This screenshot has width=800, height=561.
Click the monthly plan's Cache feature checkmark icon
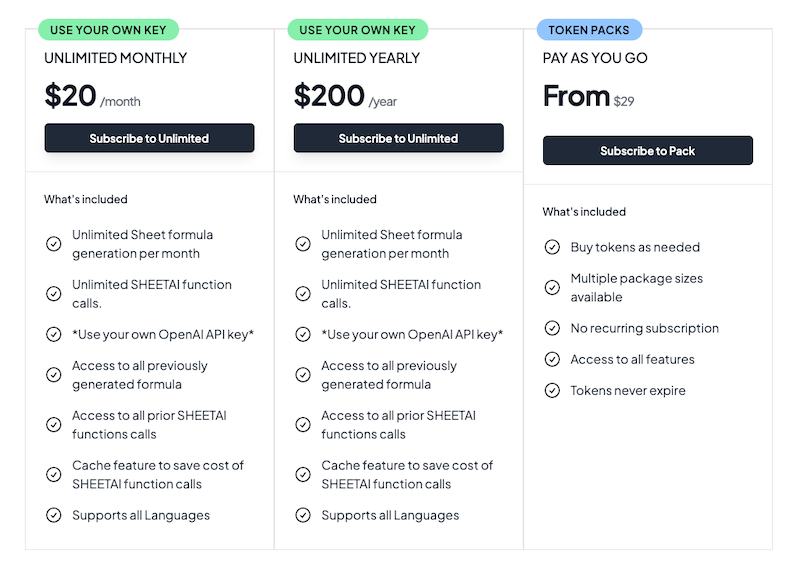point(54,474)
